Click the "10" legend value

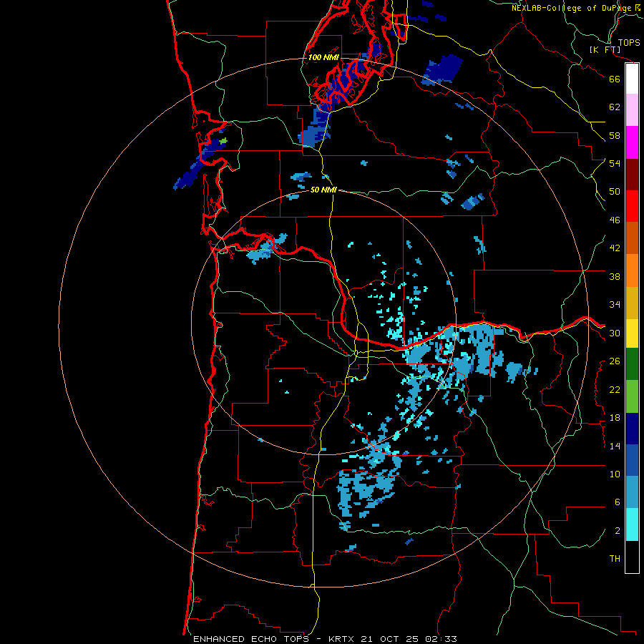[x=615, y=474]
